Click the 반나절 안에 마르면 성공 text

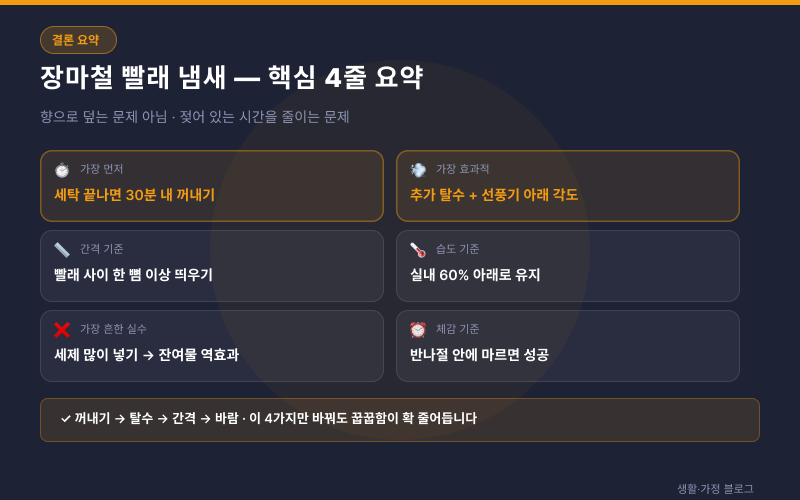480,355
